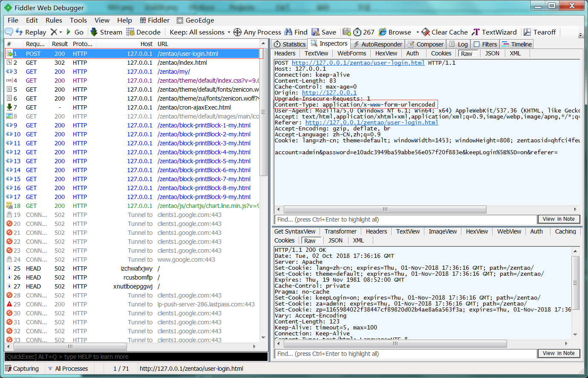The image size is (588, 378).
Task: Open the TextWizard tool
Action: [494, 32]
